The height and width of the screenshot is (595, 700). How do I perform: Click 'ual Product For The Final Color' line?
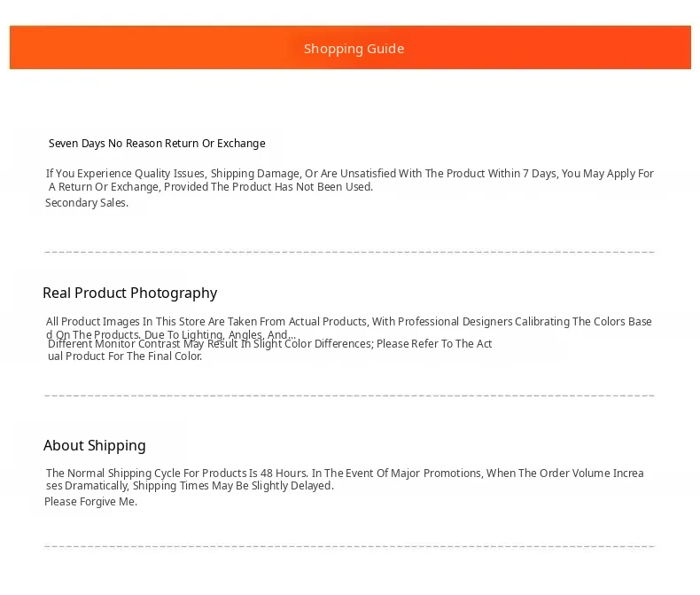125,356
